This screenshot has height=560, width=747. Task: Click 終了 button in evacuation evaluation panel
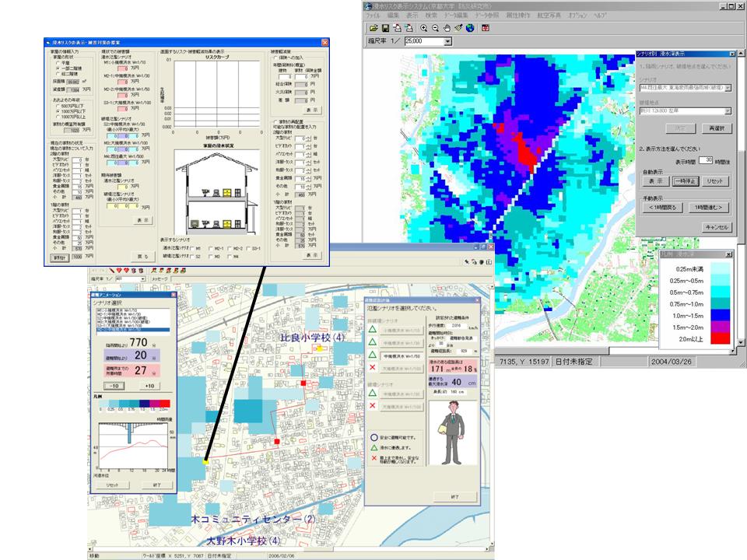click(x=455, y=497)
